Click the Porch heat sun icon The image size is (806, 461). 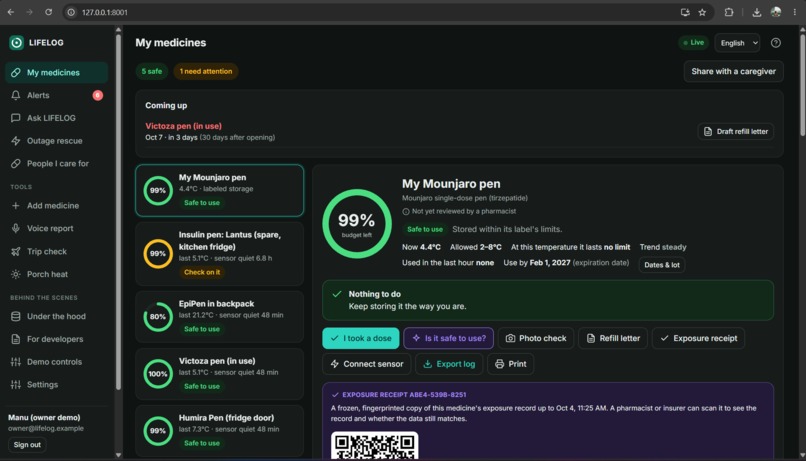(16, 274)
